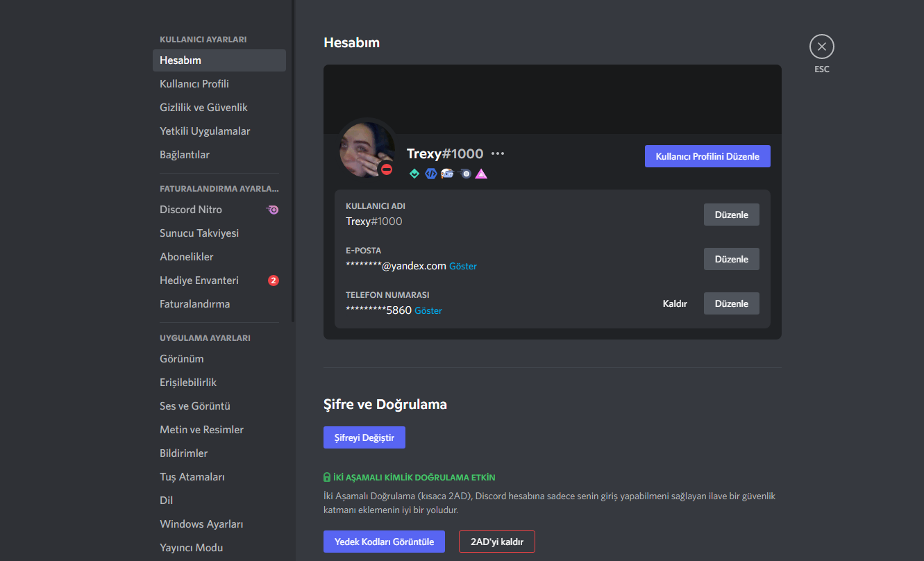
Task: Open Bildirimler settings
Action: [219, 453]
